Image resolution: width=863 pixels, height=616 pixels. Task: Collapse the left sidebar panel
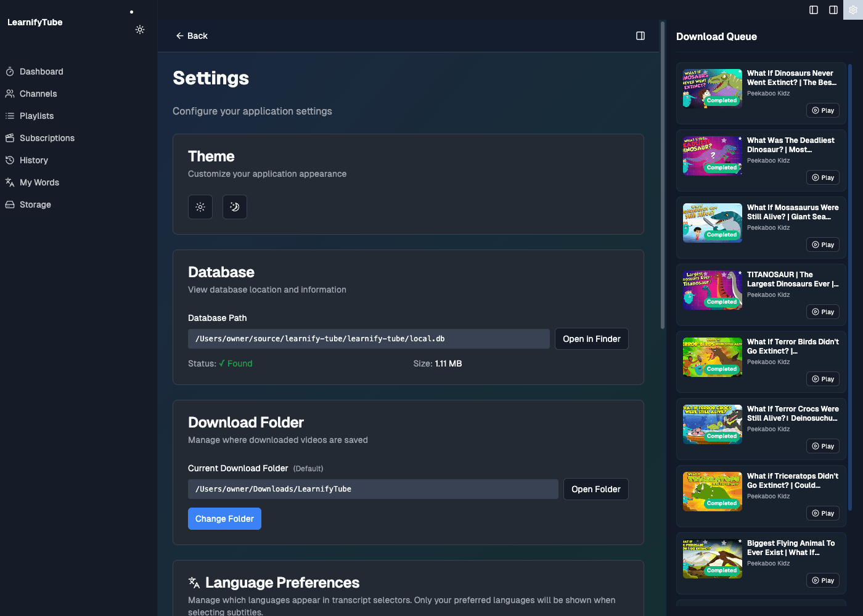(x=813, y=10)
